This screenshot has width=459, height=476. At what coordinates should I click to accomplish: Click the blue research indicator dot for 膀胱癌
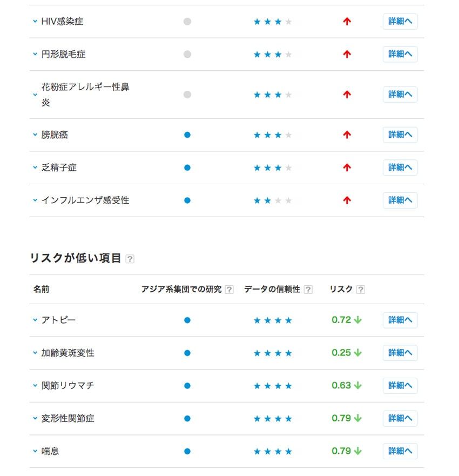pyautogui.click(x=187, y=135)
